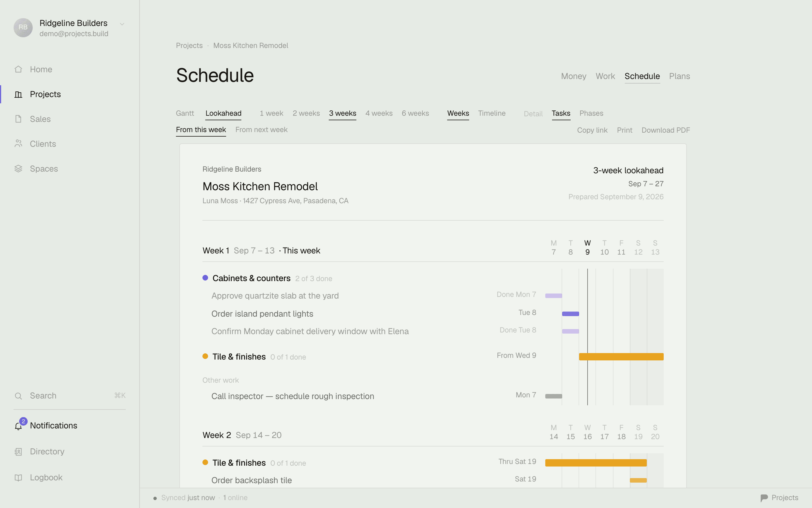Select the 6 weeks range
The width and height of the screenshot is (812, 508).
(415, 113)
